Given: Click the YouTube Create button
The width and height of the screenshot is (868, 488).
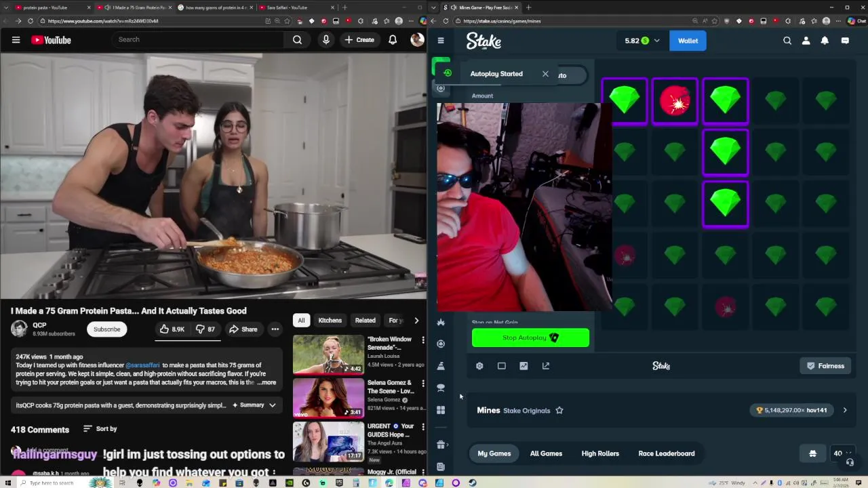Looking at the screenshot, I should coord(359,40).
